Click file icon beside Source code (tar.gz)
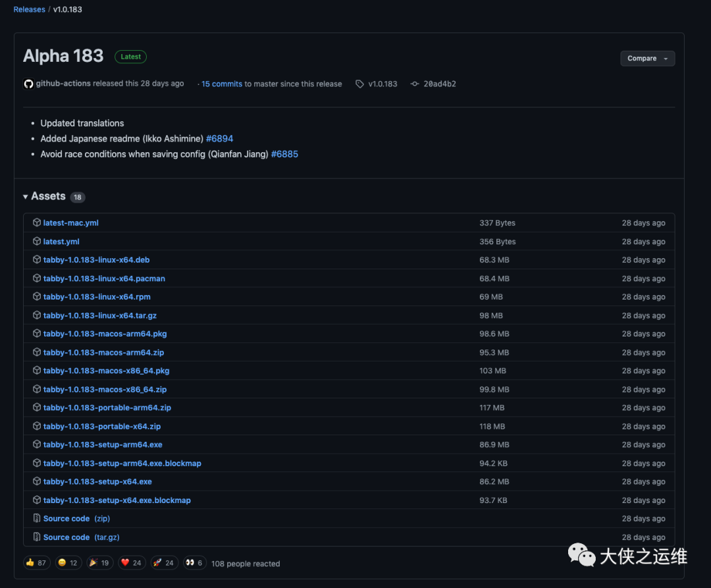This screenshot has width=711, height=588. click(x=37, y=537)
